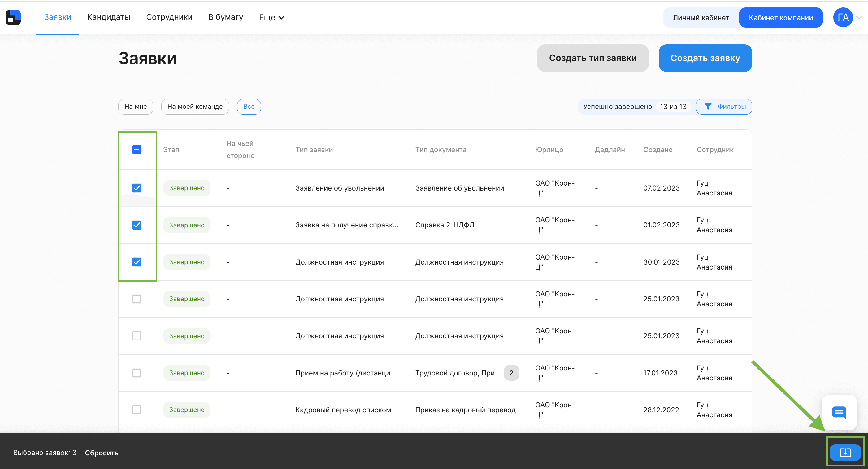Screen dimensions: 868x469
Task: Open the Заявки tab
Action: pos(58,17)
